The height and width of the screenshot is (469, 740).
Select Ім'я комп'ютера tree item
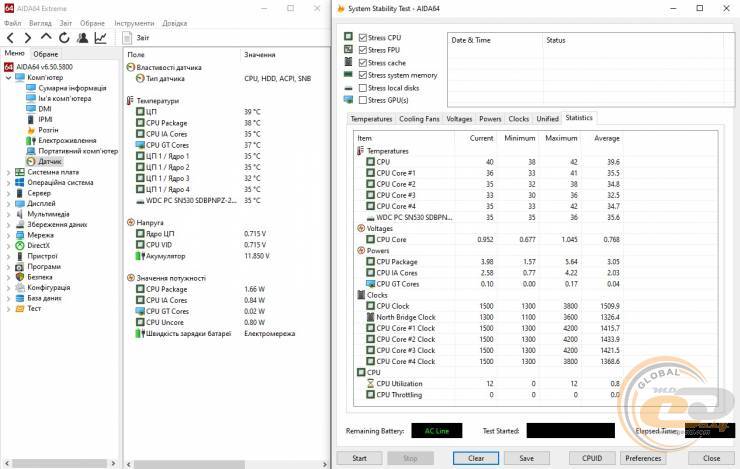pos(65,98)
